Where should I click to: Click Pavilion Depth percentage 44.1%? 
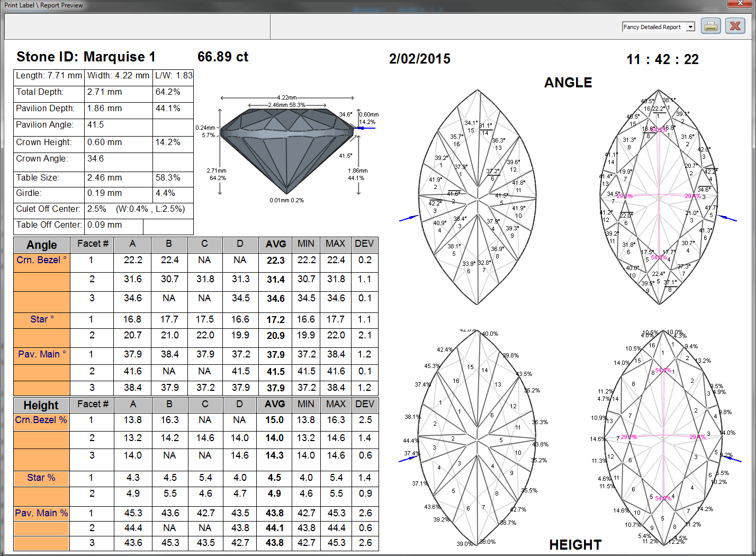[168, 109]
